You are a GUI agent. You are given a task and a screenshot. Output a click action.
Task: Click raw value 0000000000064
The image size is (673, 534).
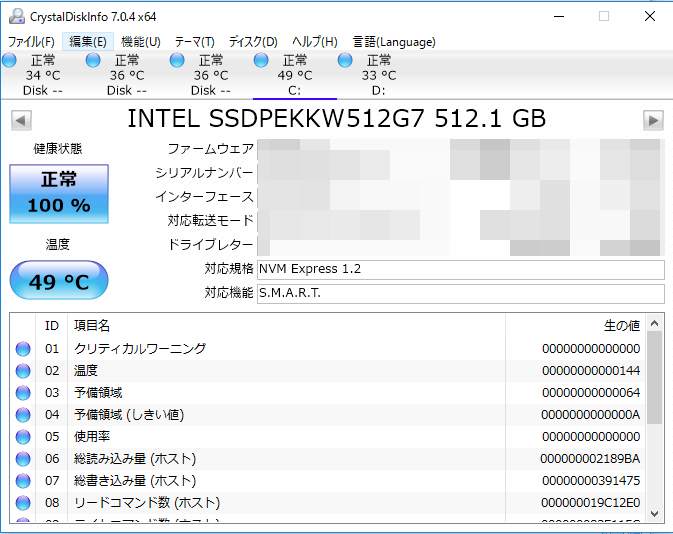click(591, 392)
